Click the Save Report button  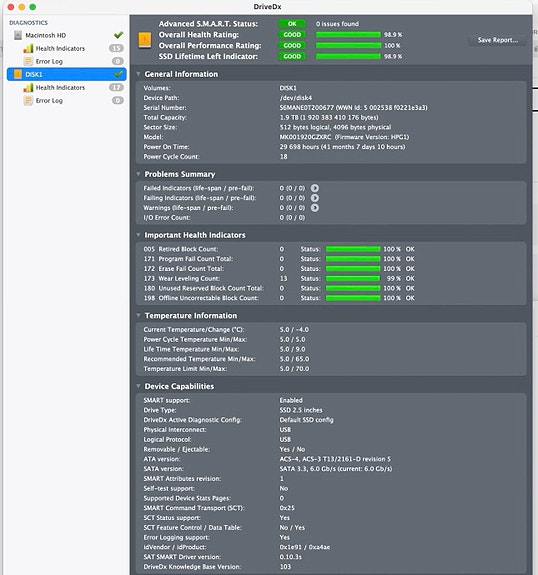coord(498,40)
